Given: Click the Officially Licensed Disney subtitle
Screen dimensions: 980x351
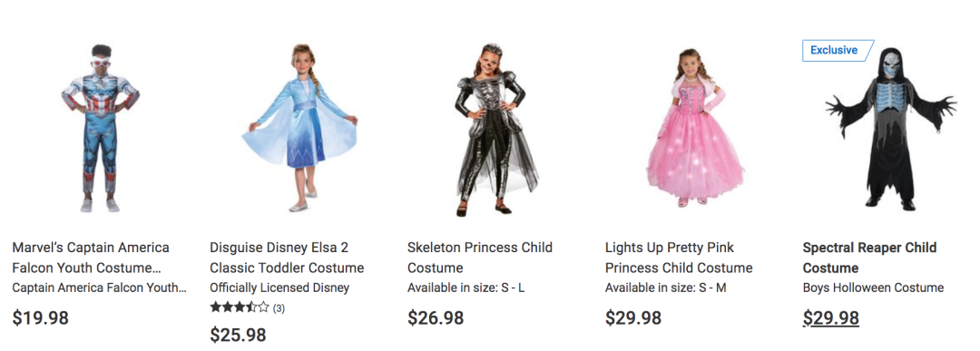Looking at the screenshot, I should 279,288.
